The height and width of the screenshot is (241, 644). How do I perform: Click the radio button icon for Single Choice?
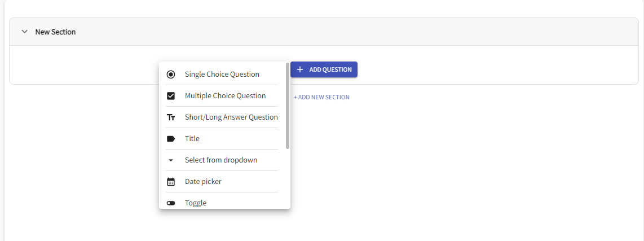click(x=171, y=75)
